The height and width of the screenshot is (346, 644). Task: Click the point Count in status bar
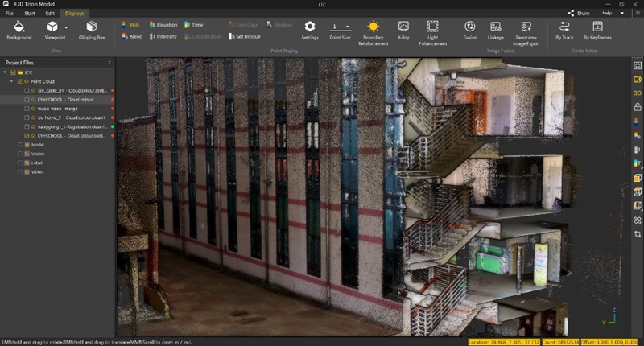pos(560,342)
